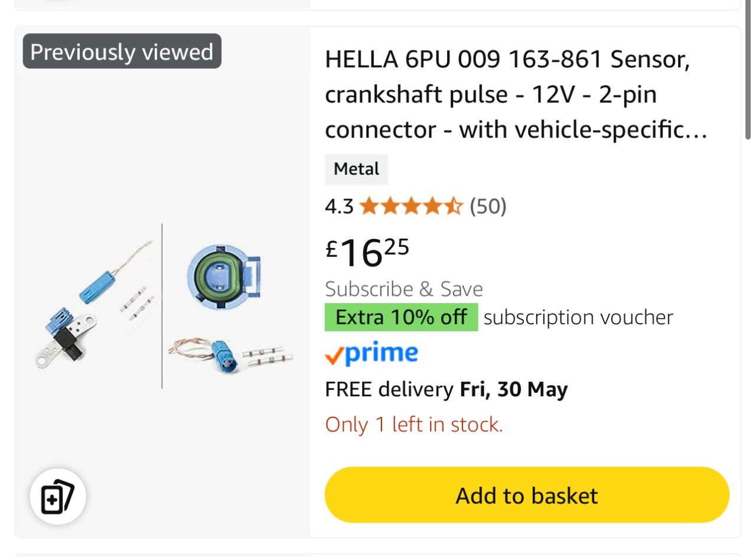Viewport: 756px width, 557px height.
Task: Click the green "Extra 10% off" badge
Action: click(401, 317)
